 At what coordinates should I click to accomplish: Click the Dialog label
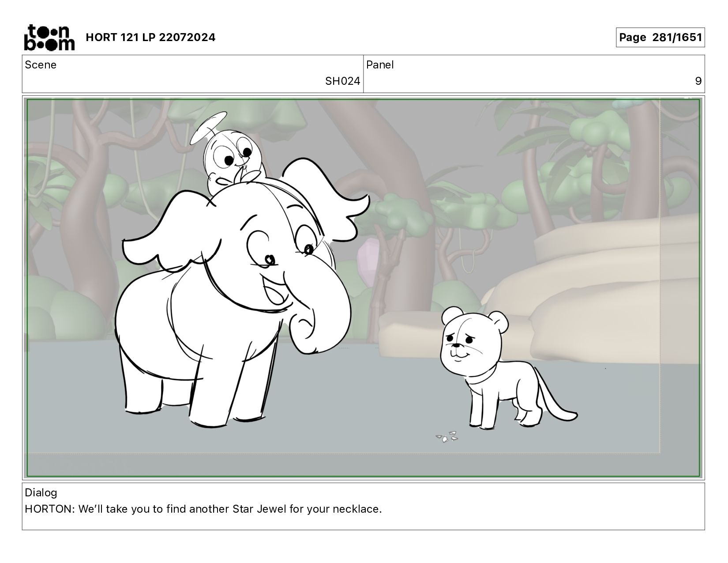41,493
